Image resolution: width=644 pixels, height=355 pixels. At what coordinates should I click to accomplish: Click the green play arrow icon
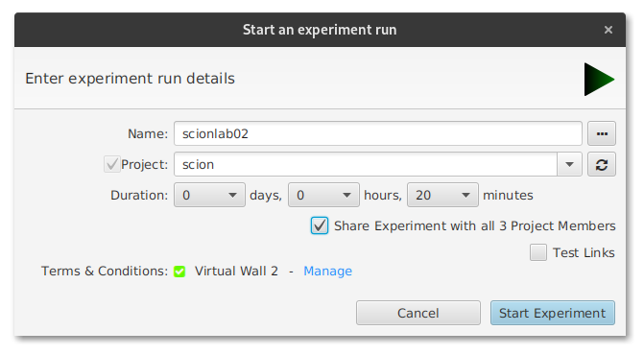[x=599, y=80]
